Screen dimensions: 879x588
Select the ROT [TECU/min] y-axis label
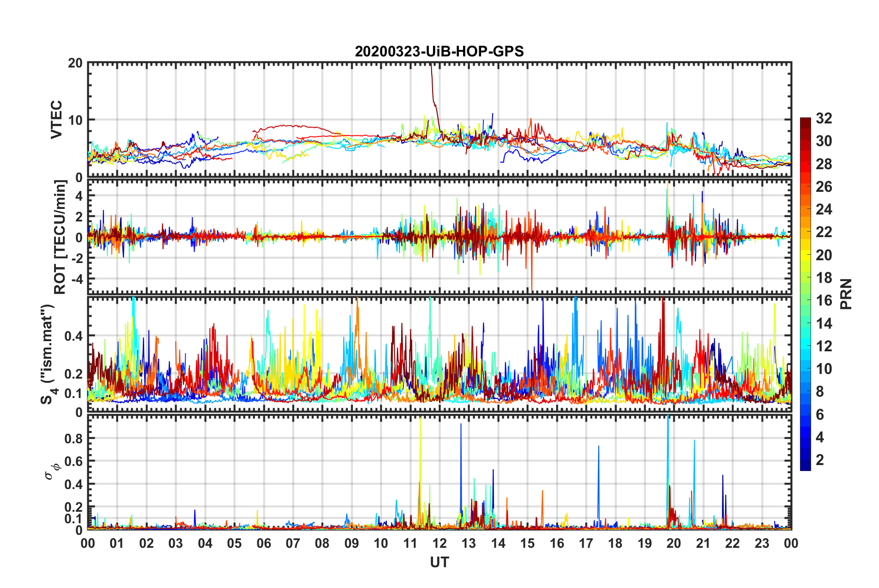pos(60,237)
